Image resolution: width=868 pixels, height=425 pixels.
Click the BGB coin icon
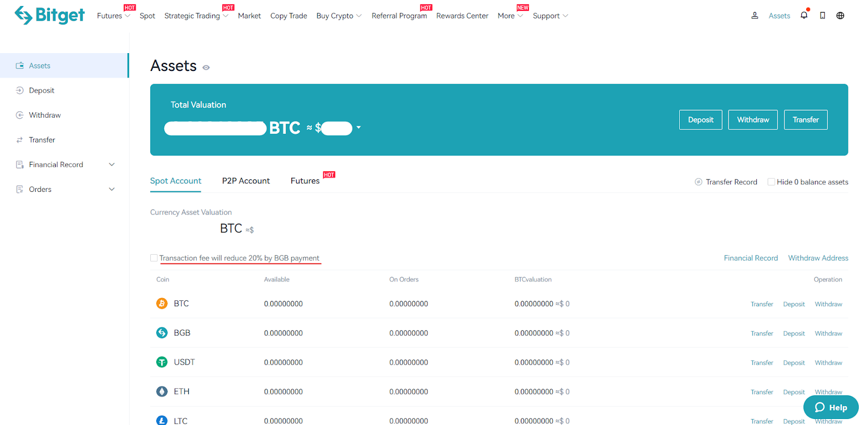pyautogui.click(x=162, y=333)
